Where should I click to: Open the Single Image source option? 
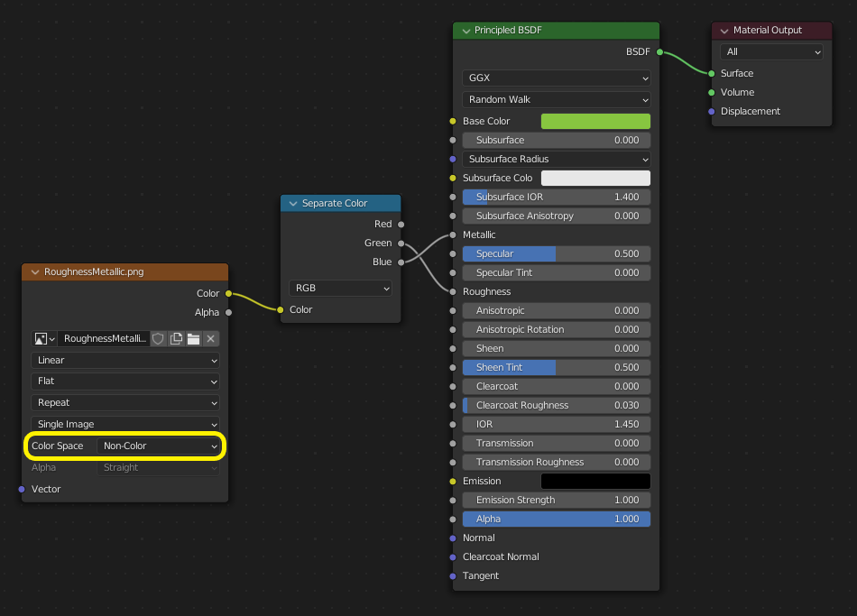click(x=124, y=423)
